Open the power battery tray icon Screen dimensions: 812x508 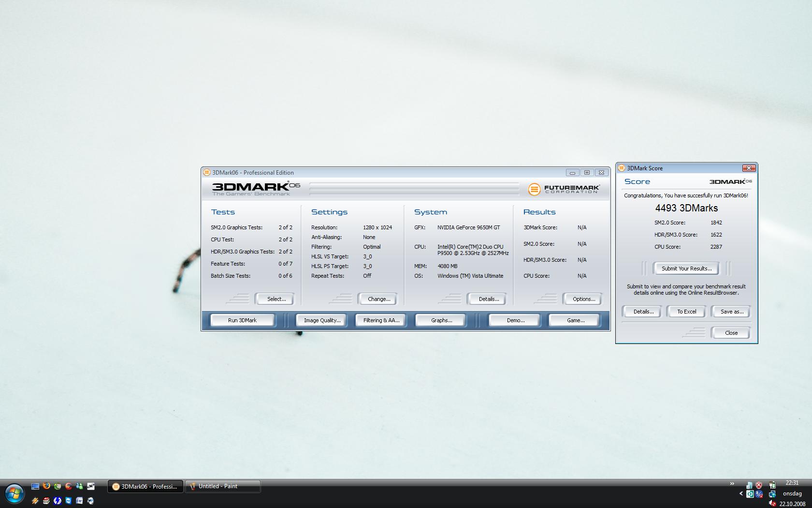click(x=772, y=485)
